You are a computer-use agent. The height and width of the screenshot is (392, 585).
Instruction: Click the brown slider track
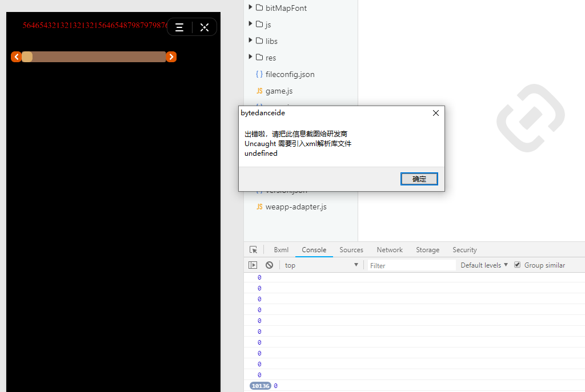[94, 56]
